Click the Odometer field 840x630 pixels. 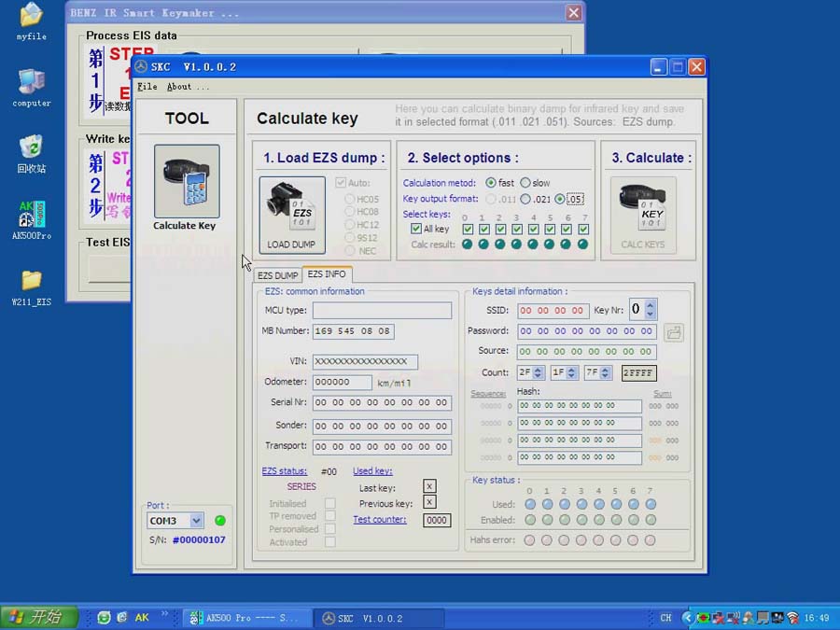343,382
